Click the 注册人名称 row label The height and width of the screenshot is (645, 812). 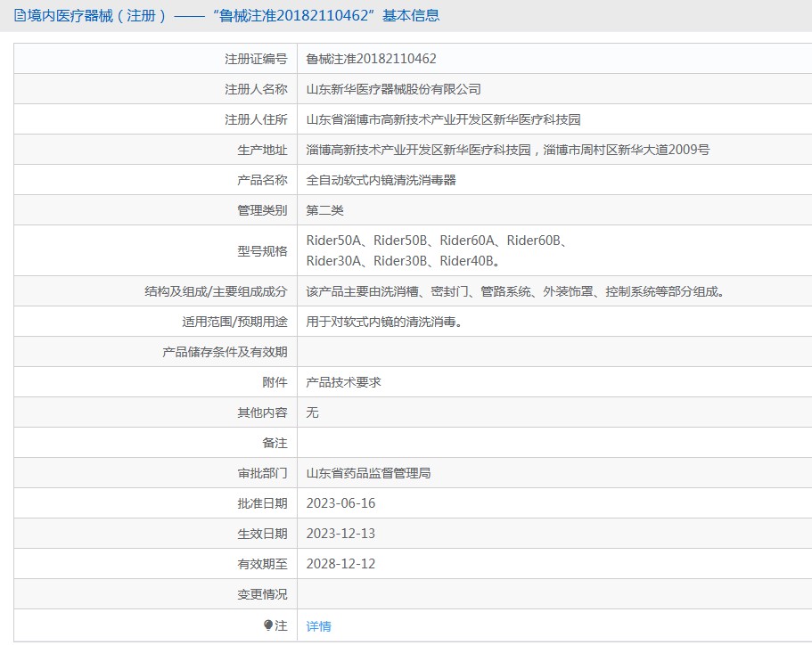click(256, 89)
